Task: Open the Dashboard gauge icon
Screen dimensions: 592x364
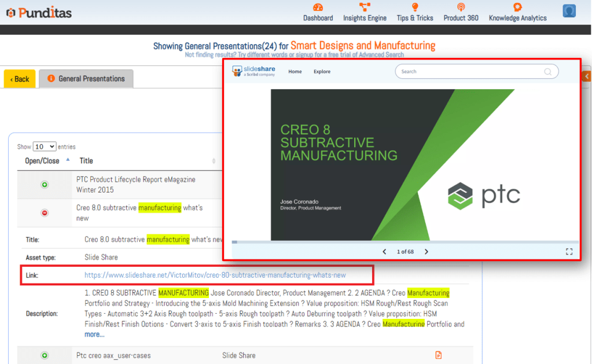Action: (x=318, y=8)
